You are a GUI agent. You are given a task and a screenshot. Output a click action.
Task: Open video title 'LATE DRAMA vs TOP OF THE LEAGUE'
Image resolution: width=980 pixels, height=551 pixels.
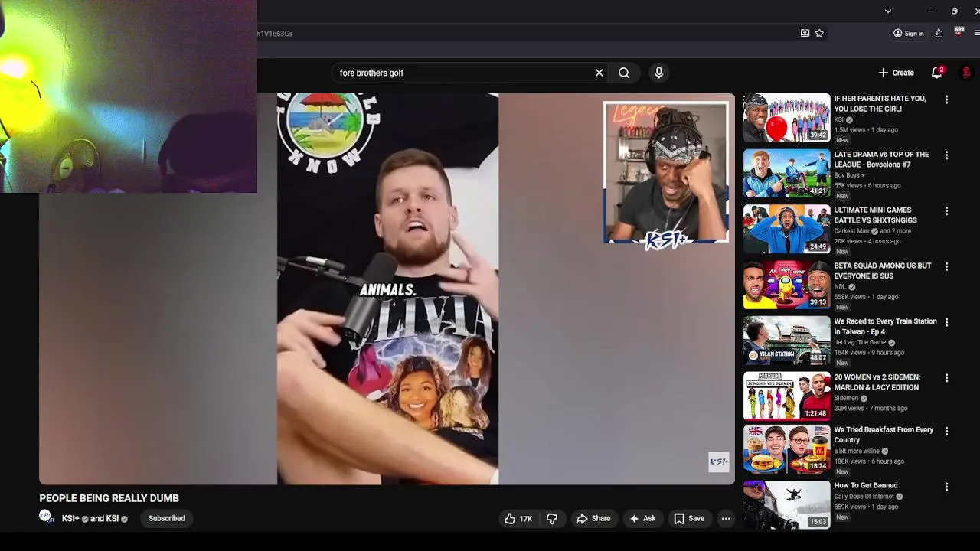click(x=881, y=159)
